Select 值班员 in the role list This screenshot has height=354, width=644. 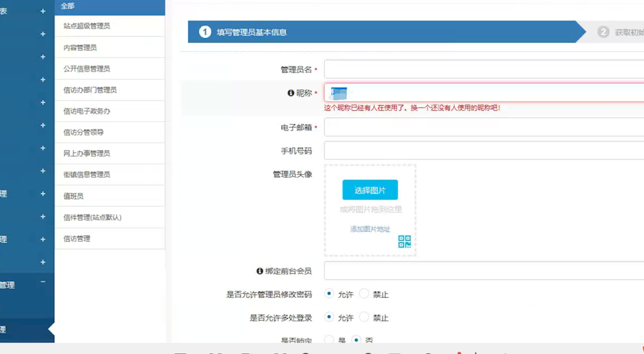[x=73, y=196]
